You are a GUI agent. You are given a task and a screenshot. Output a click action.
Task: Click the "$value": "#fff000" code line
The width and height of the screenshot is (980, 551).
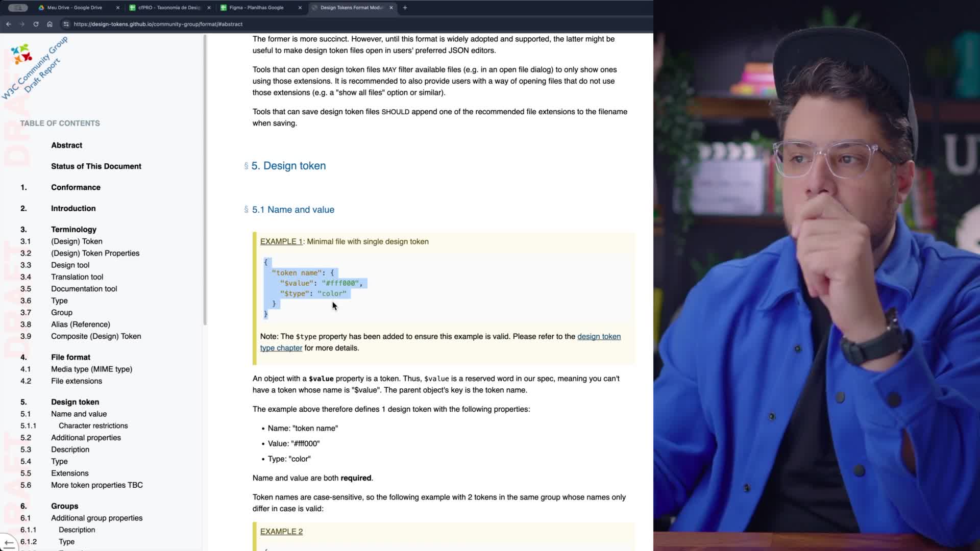321,283
